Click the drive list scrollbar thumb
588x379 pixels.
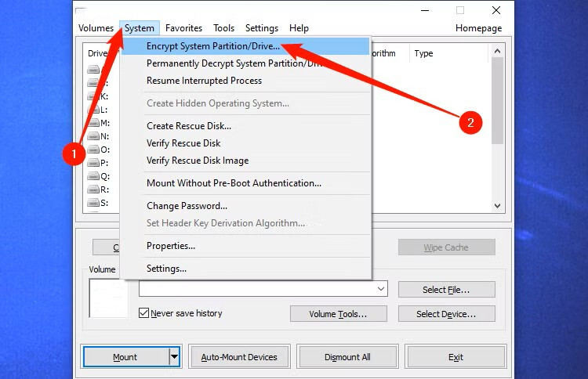click(497, 100)
